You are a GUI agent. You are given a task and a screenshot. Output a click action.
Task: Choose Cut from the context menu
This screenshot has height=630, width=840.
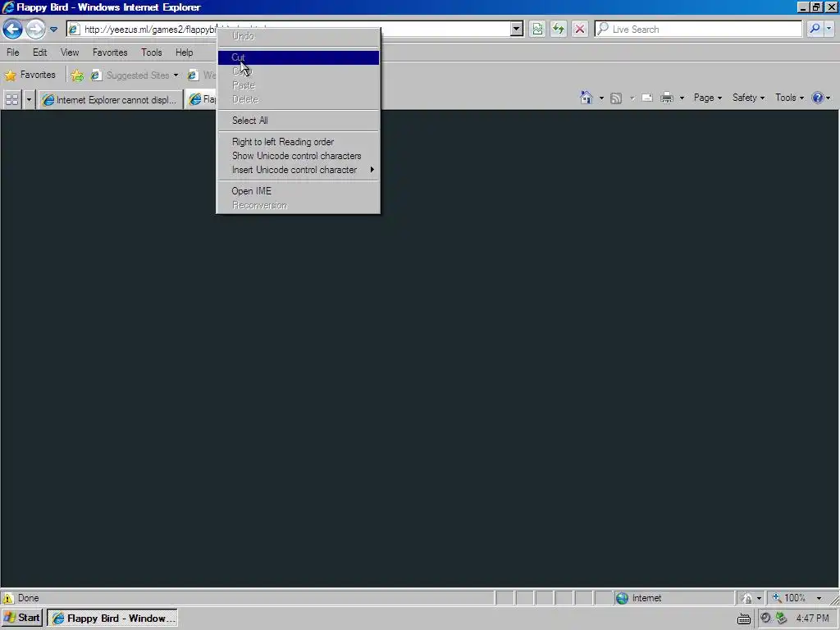(x=299, y=57)
